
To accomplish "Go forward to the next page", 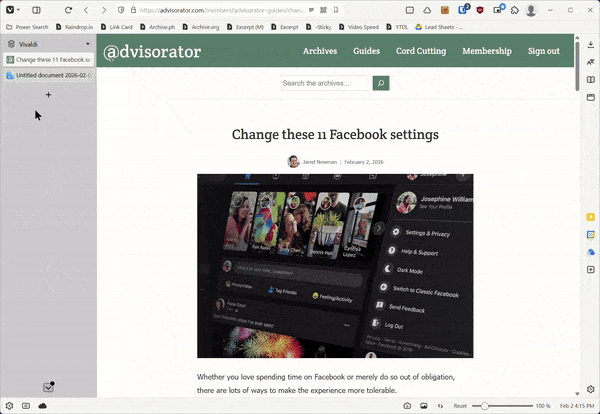I will coord(104,10).
